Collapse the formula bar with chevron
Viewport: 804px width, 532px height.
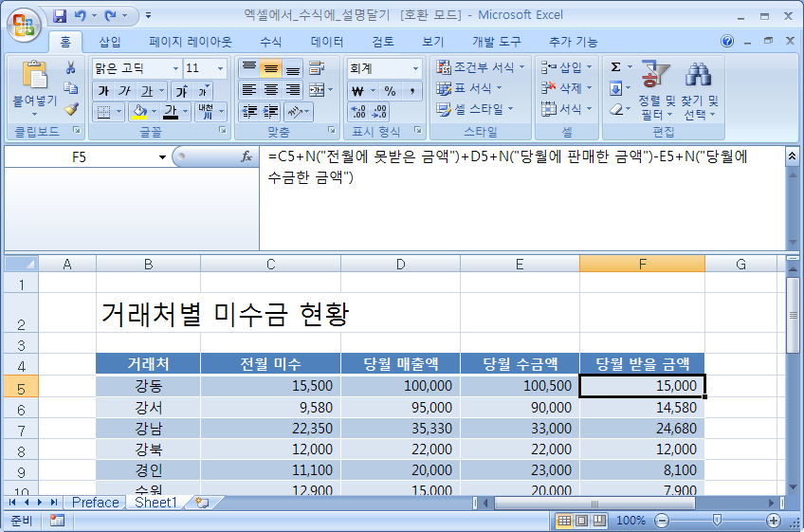(x=792, y=156)
